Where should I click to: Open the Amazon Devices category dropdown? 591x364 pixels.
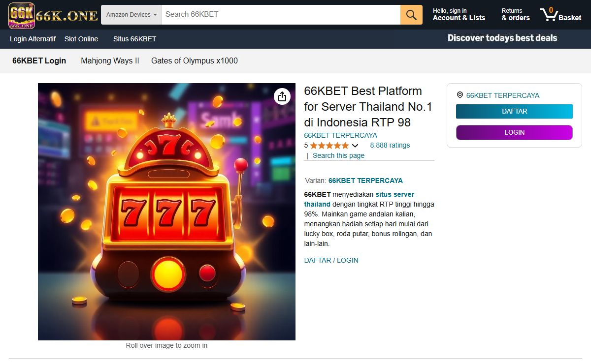(131, 15)
